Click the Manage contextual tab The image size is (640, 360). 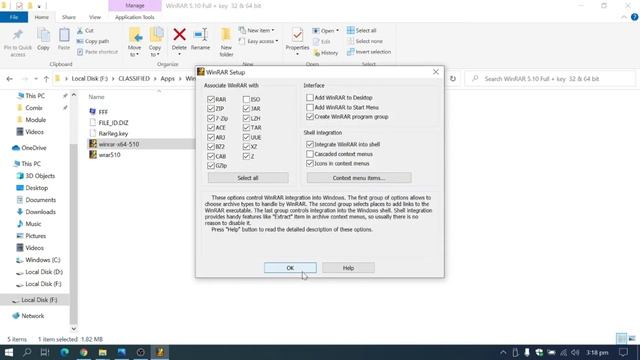pos(135,6)
